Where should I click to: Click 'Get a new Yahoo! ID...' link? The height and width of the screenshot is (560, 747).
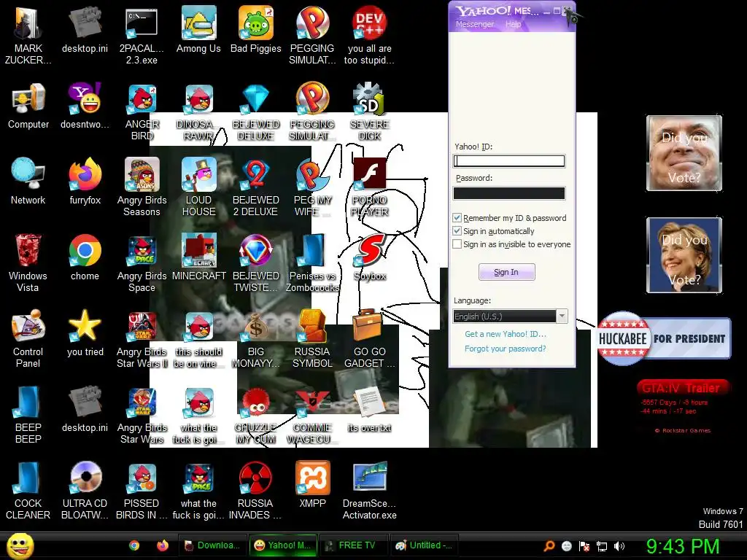[x=506, y=334]
